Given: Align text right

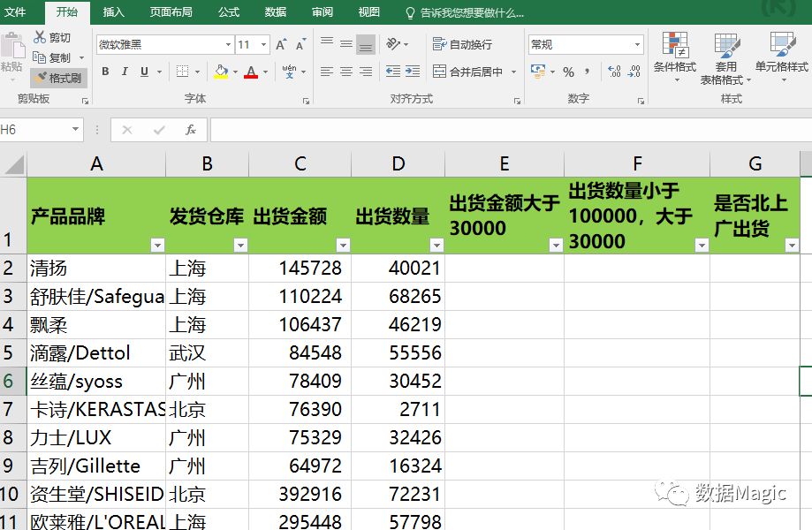Looking at the screenshot, I should pos(366,72).
